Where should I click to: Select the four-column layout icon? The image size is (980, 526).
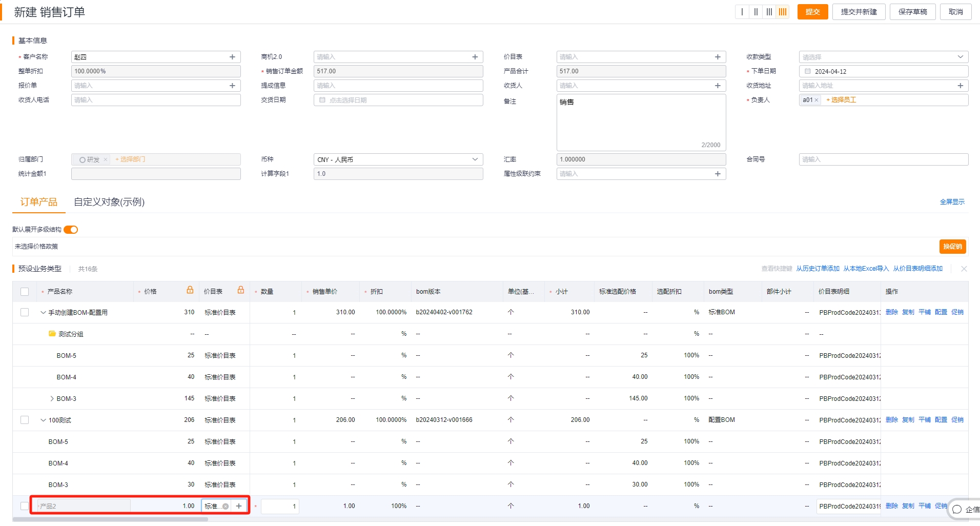(782, 12)
